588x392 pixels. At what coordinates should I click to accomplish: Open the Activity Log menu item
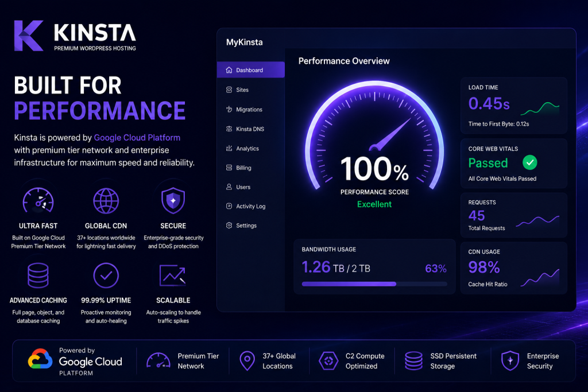[250, 206]
